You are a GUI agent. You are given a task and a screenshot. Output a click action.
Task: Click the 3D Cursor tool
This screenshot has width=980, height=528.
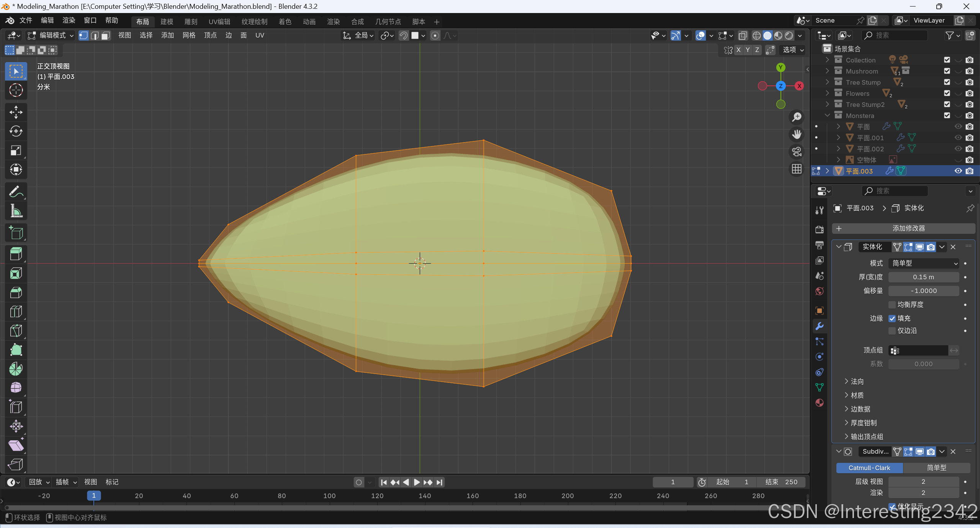point(16,90)
